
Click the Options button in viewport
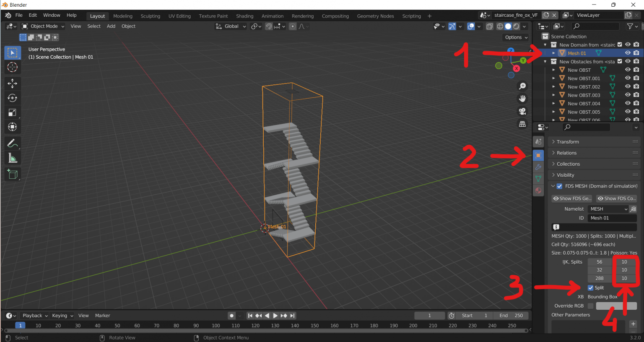515,37
